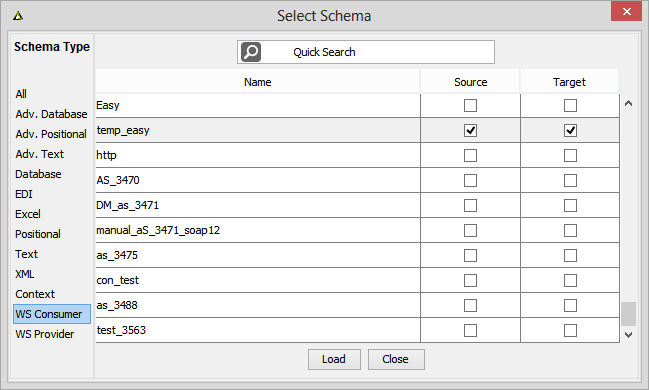Check Target box for Easy
The width and height of the screenshot is (649, 390).
(x=570, y=106)
